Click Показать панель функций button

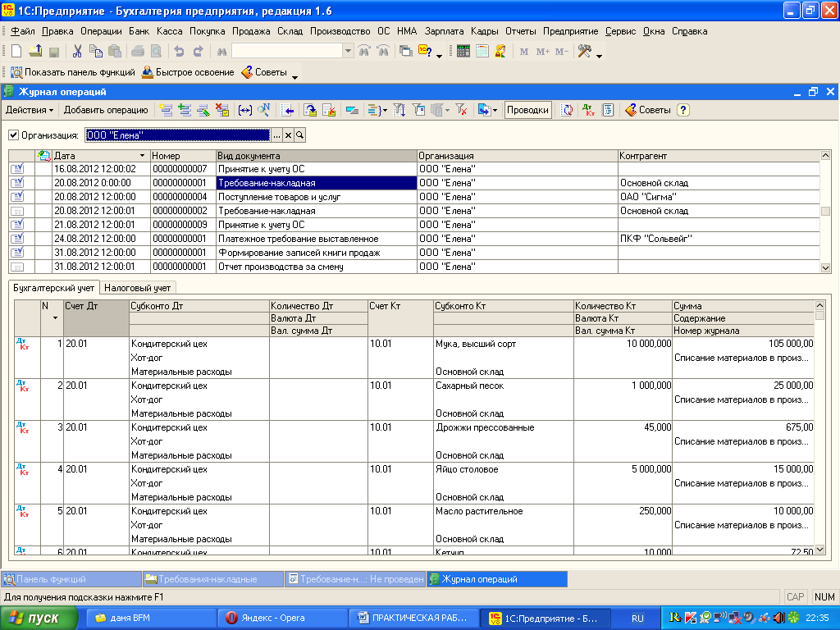[73, 72]
